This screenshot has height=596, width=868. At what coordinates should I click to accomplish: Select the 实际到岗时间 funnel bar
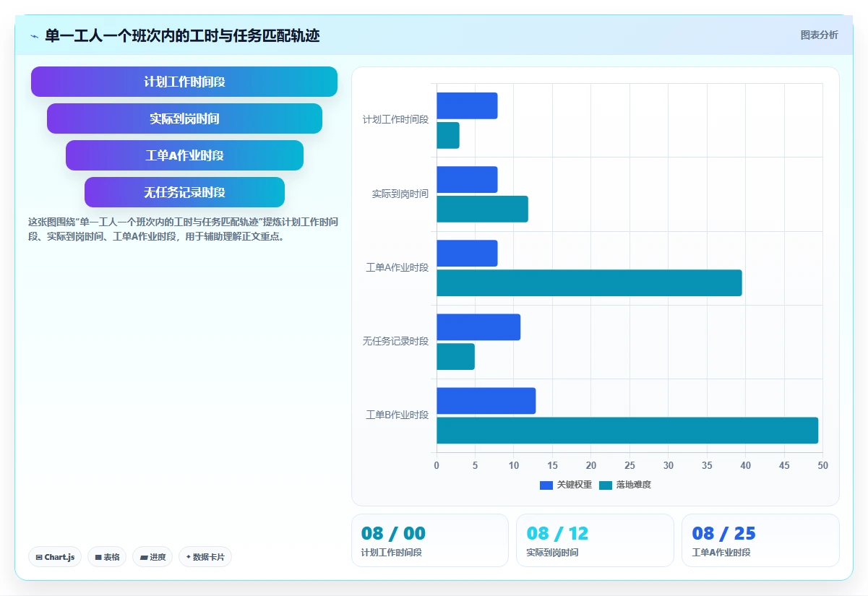click(184, 118)
